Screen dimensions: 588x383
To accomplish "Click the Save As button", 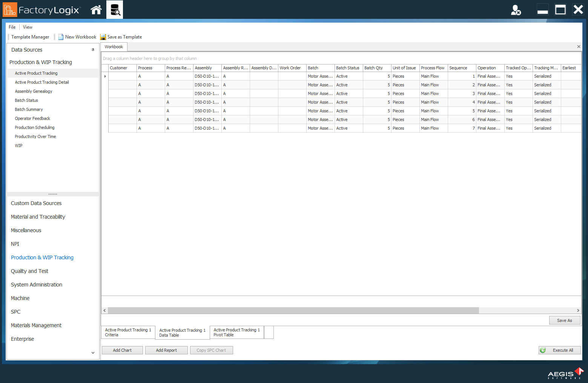I will coord(565,320).
